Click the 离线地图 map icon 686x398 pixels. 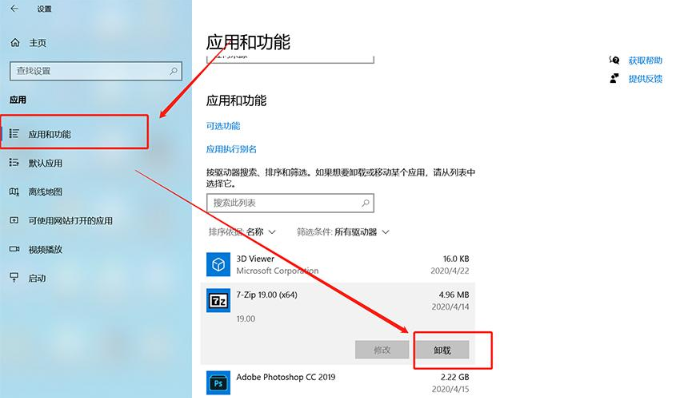[x=14, y=192]
